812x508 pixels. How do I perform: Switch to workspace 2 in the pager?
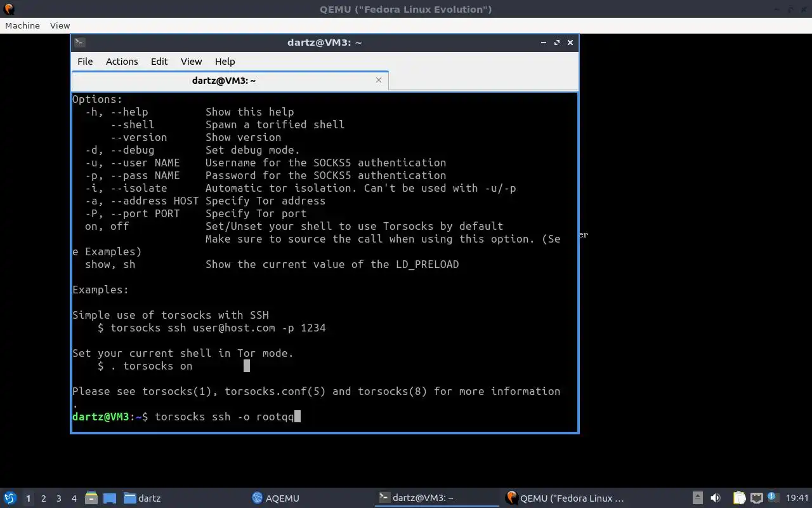pos(43,498)
